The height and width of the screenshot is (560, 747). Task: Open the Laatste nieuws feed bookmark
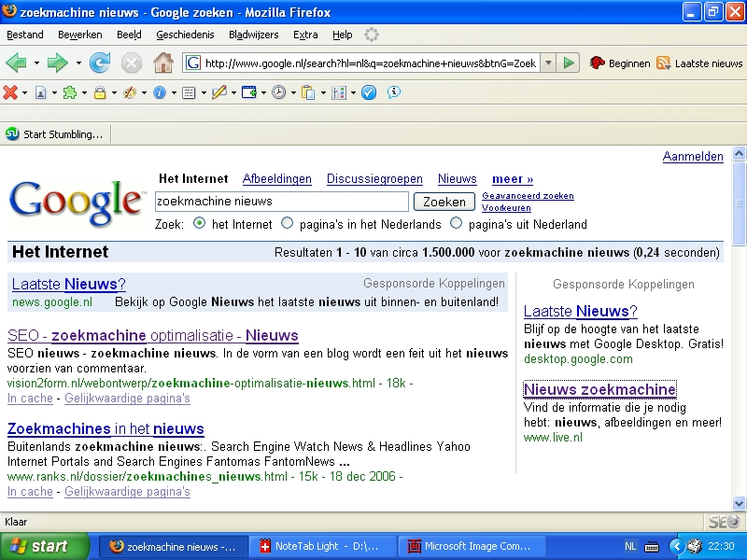point(699,63)
